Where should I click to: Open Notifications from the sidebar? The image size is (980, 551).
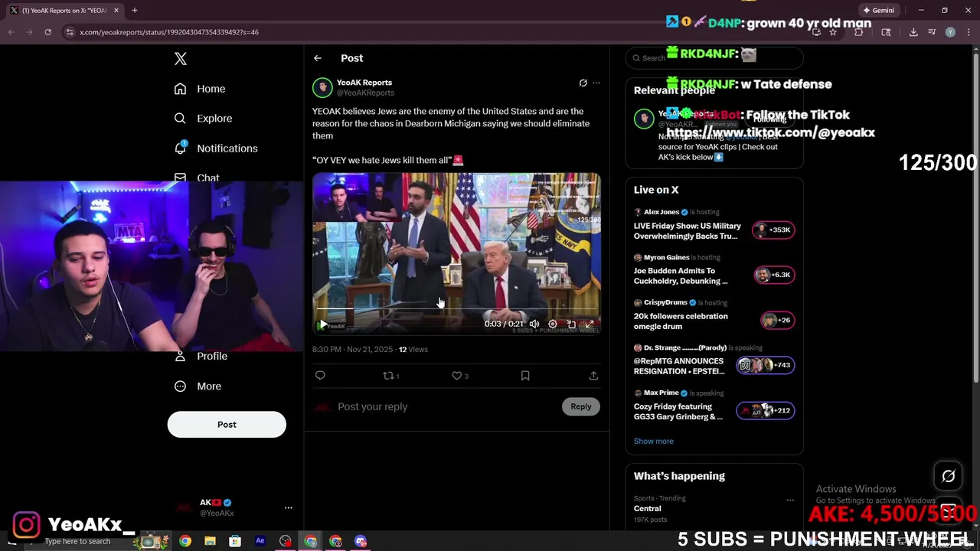[216, 148]
